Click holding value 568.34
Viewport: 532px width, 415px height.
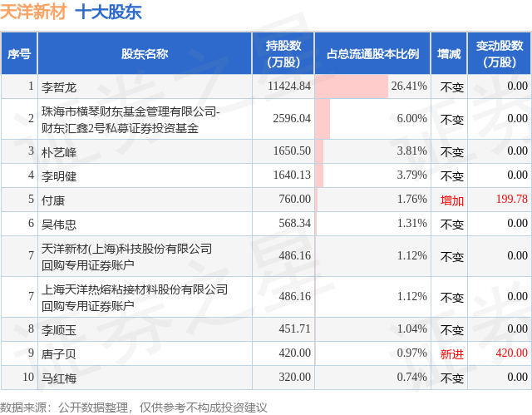pyautogui.click(x=295, y=223)
